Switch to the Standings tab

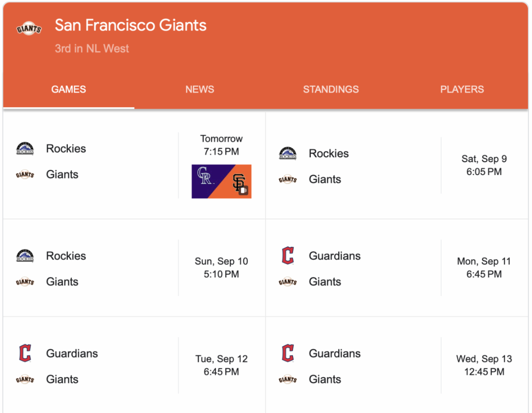(331, 90)
